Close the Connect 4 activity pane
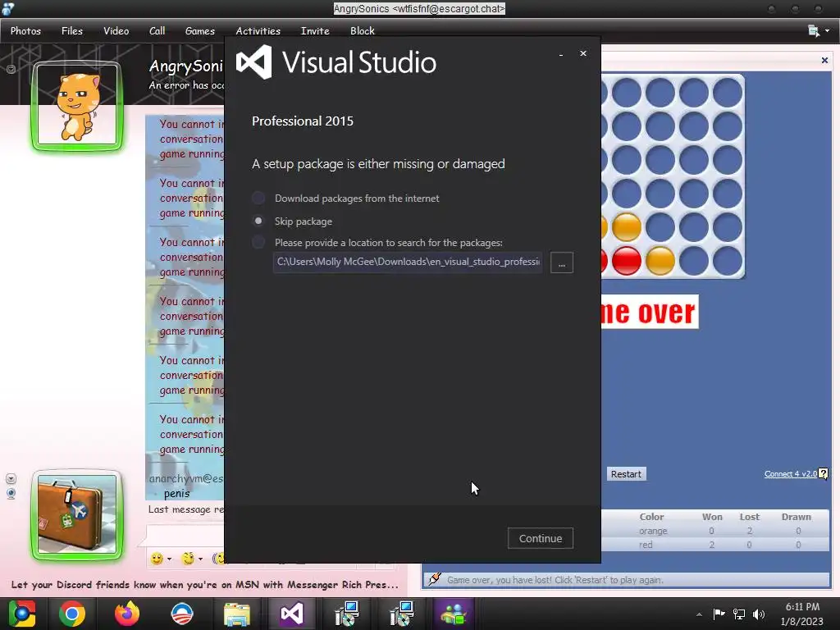This screenshot has width=840, height=630. (824, 60)
